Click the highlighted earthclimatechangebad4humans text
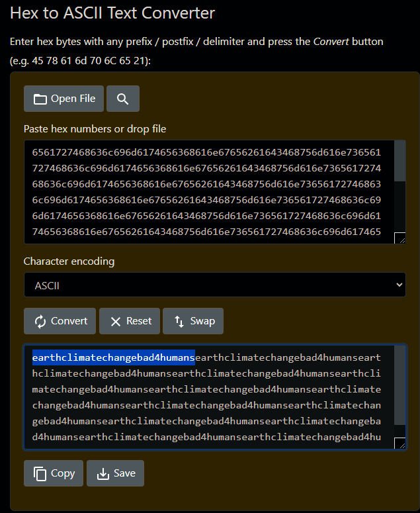 point(114,358)
